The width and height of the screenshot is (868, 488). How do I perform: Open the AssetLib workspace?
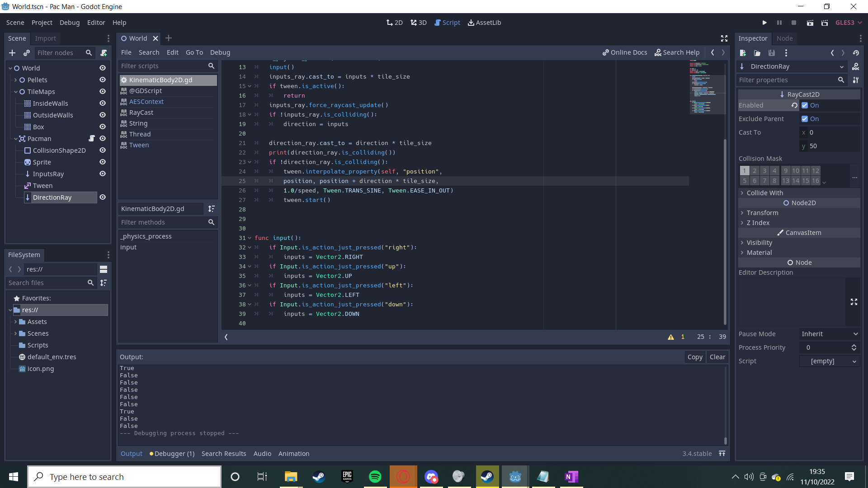coord(484,23)
